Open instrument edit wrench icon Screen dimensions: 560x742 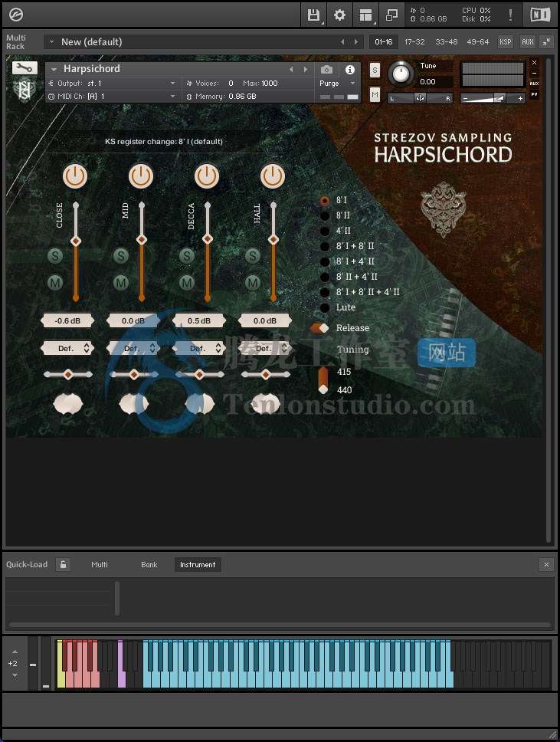25,68
